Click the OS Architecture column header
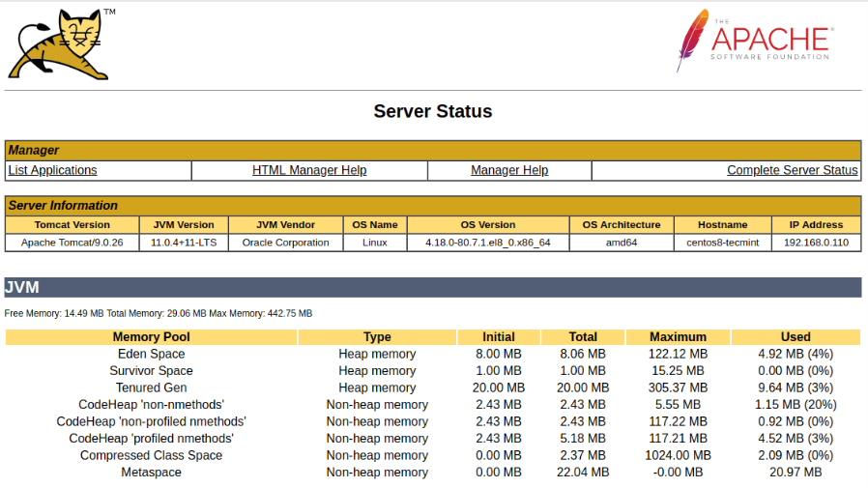This screenshot has width=868, height=488. pos(622,224)
